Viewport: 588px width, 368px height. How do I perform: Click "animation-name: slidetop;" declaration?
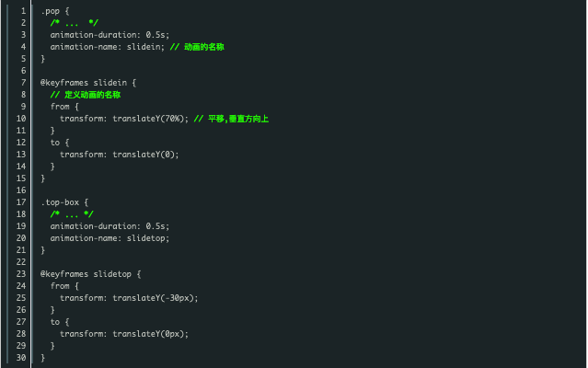pos(110,238)
